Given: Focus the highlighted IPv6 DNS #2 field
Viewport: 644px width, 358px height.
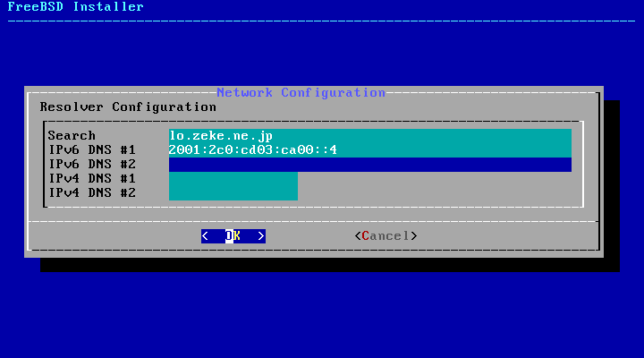Looking at the screenshot, I should [x=370, y=165].
